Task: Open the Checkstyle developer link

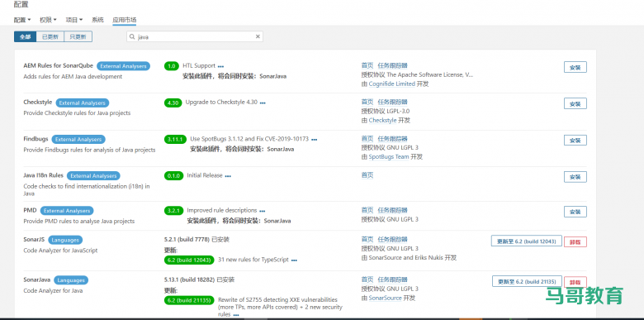Action: pyautogui.click(x=382, y=121)
